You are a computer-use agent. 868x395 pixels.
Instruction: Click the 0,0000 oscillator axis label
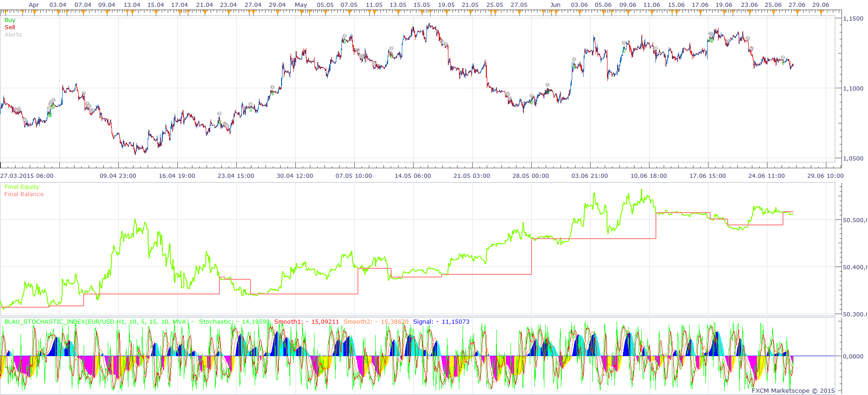click(x=853, y=357)
